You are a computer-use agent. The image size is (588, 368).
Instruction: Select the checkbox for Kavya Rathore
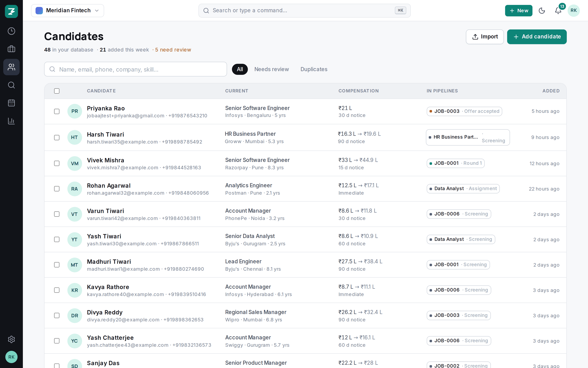[57, 290]
